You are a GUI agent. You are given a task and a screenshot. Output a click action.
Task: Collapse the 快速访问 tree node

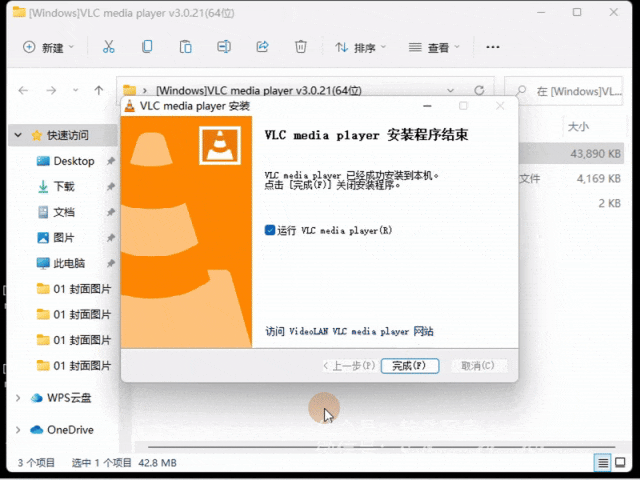18,135
